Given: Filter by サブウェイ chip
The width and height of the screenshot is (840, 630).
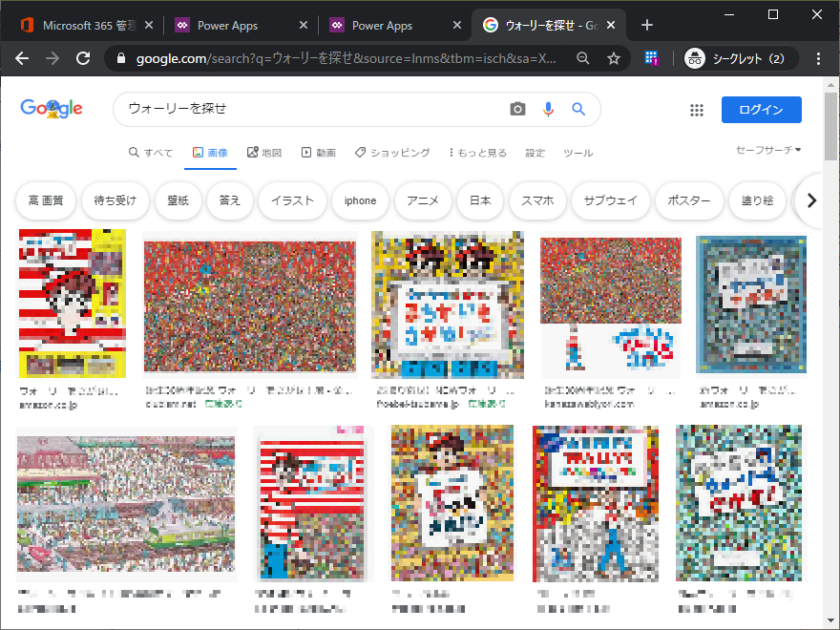Looking at the screenshot, I should (611, 200).
